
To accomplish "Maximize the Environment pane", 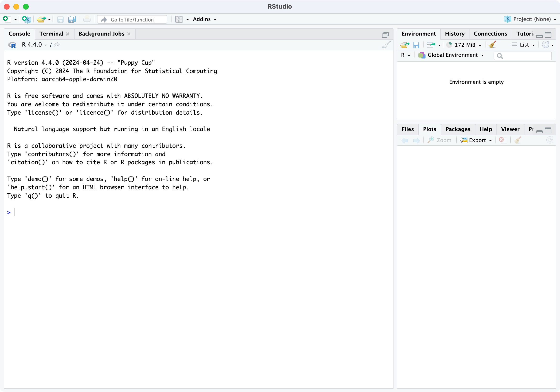I will click(548, 35).
